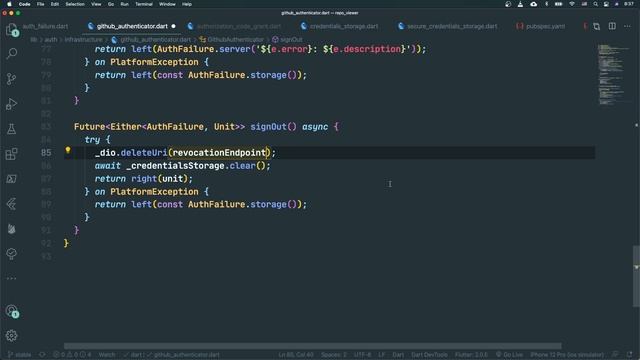Open Dart DevTools from status bar
640x360 pixels.
pos(429,355)
